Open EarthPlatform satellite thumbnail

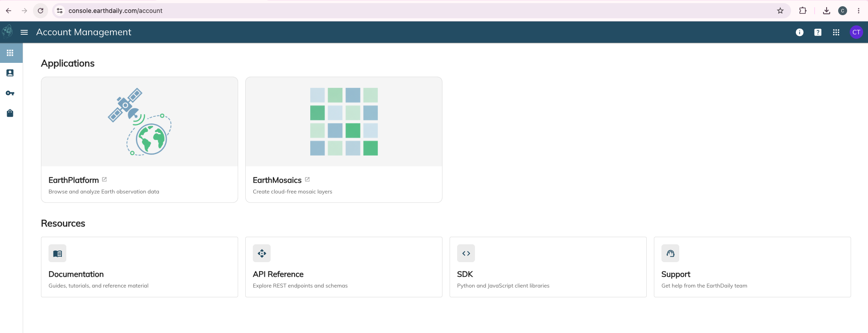[x=139, y=122]
